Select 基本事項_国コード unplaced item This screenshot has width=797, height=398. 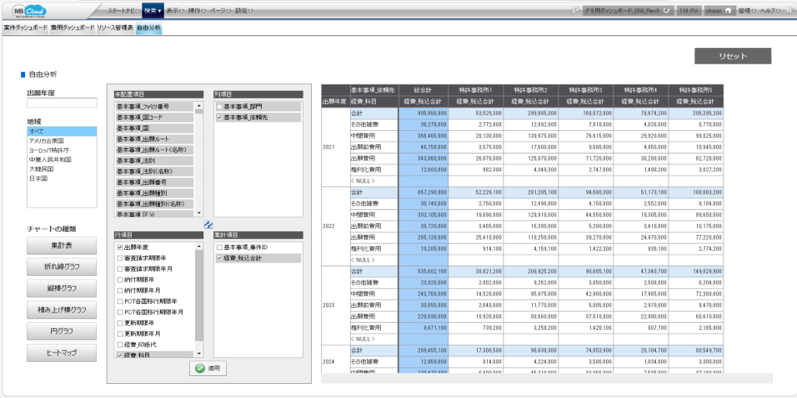tap(155, 117)
